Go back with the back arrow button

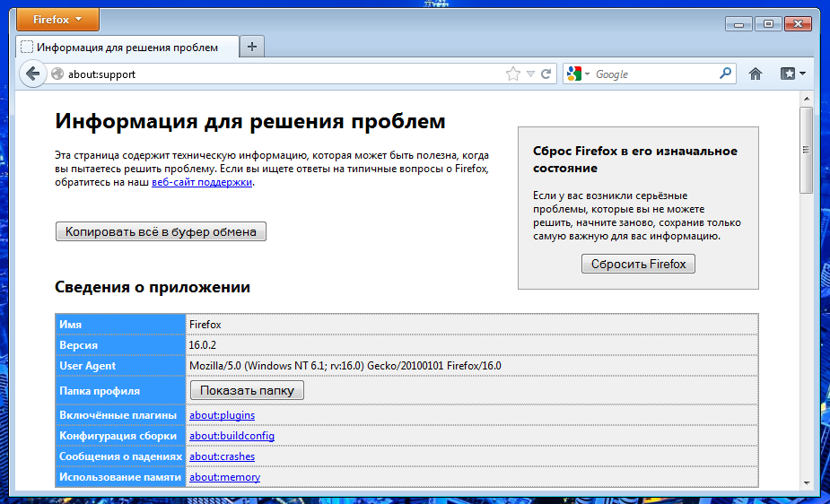tap(32, 74)
